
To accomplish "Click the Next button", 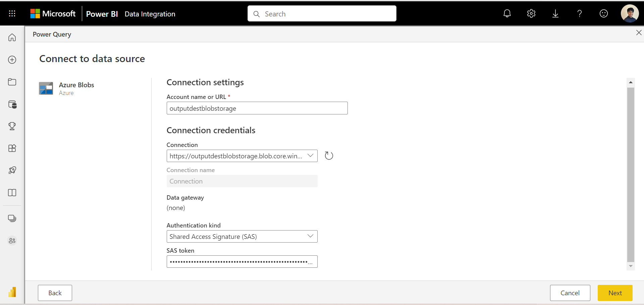I will 615,293.
